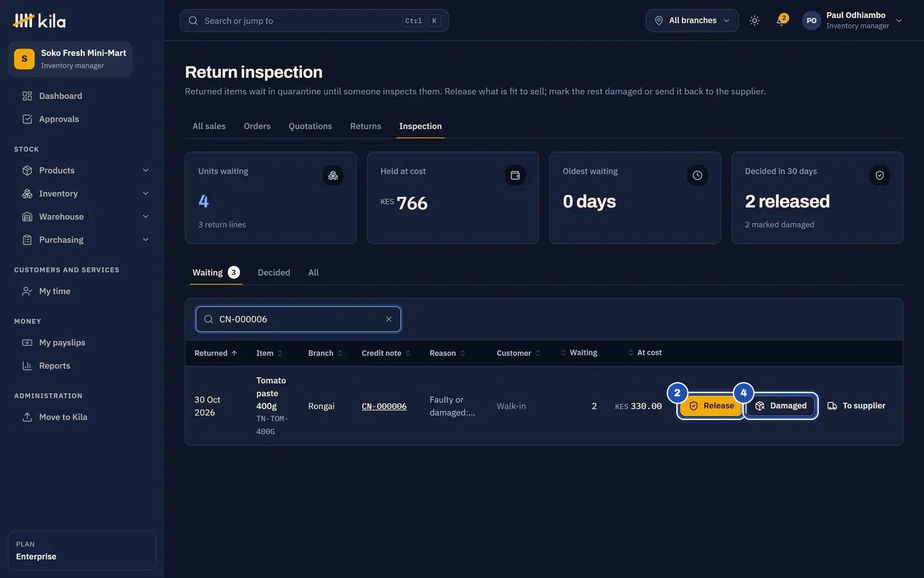Click the Decided in 30 days shield icon
Image resolution: width=924 pixels, height=578 pixels.
[880, 175]
